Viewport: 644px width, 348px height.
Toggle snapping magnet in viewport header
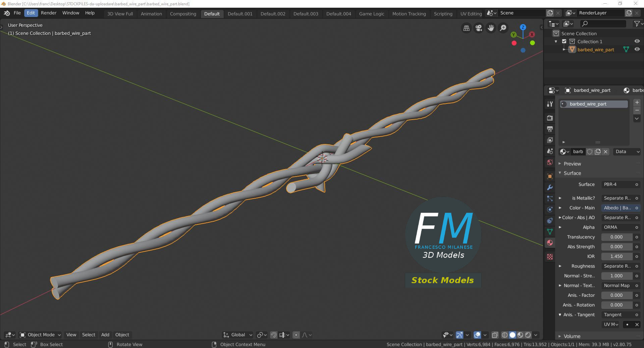pyautogui.click(x=274, y=335)
